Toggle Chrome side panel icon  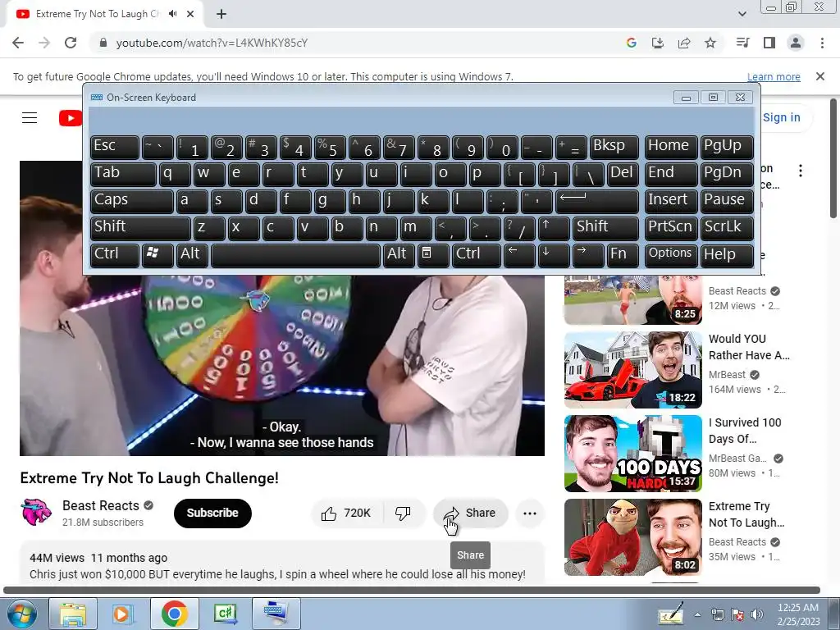pyautogui.click(x=769, y=43)
